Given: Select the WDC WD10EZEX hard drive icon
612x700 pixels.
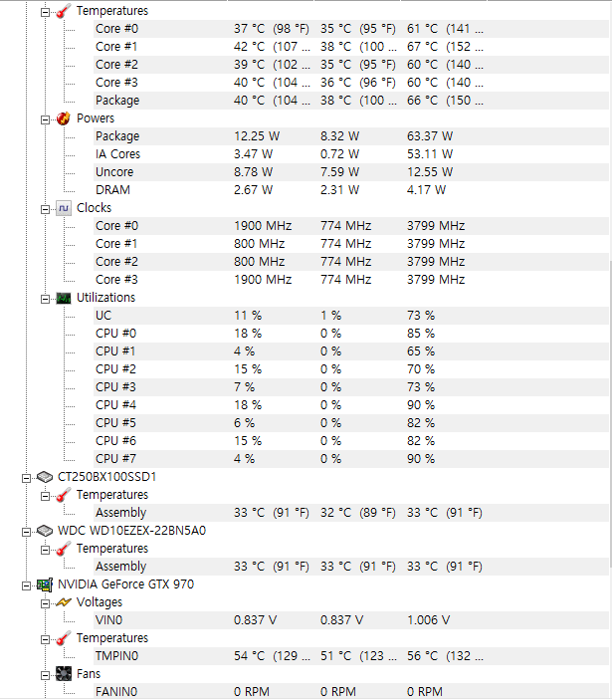Looking at the screenshot, I should (x=45, y=531).
